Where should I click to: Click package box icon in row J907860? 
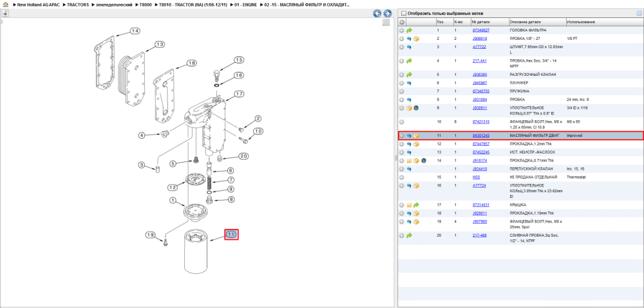tap(416, 222)
